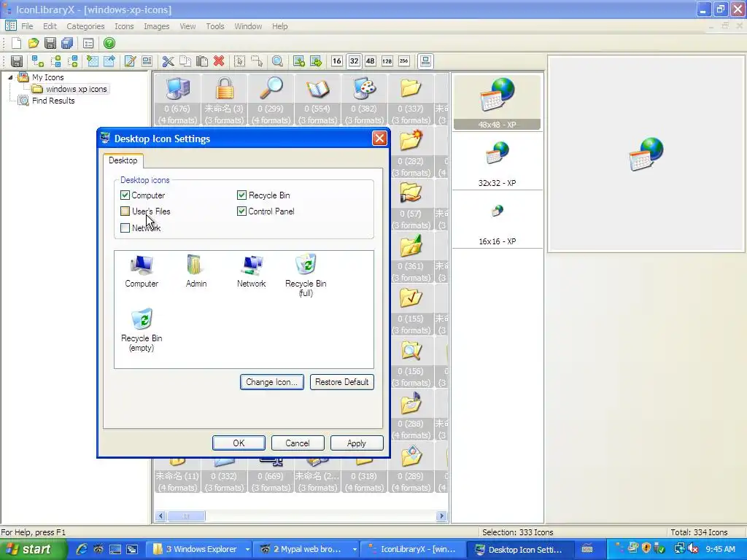This screenshot has height=560, width=747.
Task: Click the Export images icon with blue arrow
Action: [109, 61]
